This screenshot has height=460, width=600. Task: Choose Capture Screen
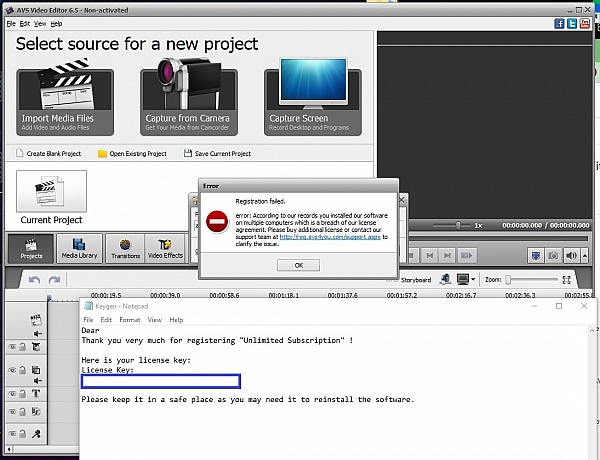pyautogui.click(x=313, y=97)
